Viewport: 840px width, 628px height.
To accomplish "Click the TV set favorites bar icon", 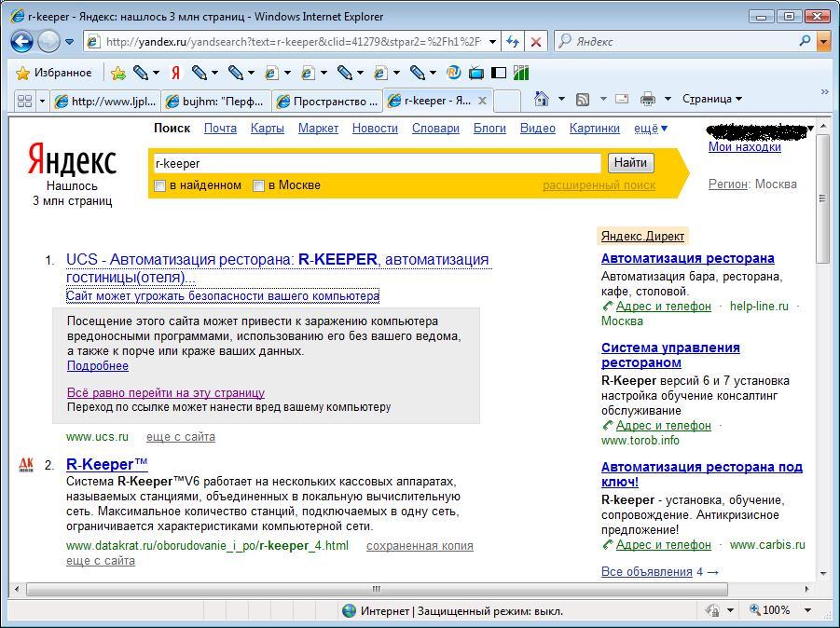I will tap(476, 73).
